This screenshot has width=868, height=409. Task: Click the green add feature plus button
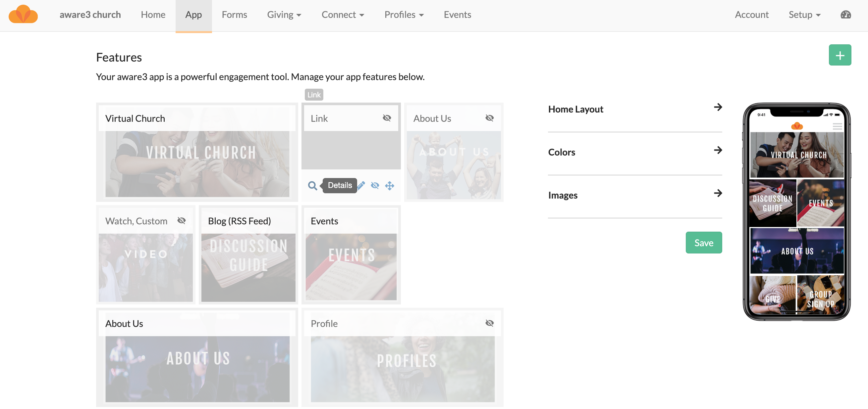pyautogui.click(x=840, y=55)
